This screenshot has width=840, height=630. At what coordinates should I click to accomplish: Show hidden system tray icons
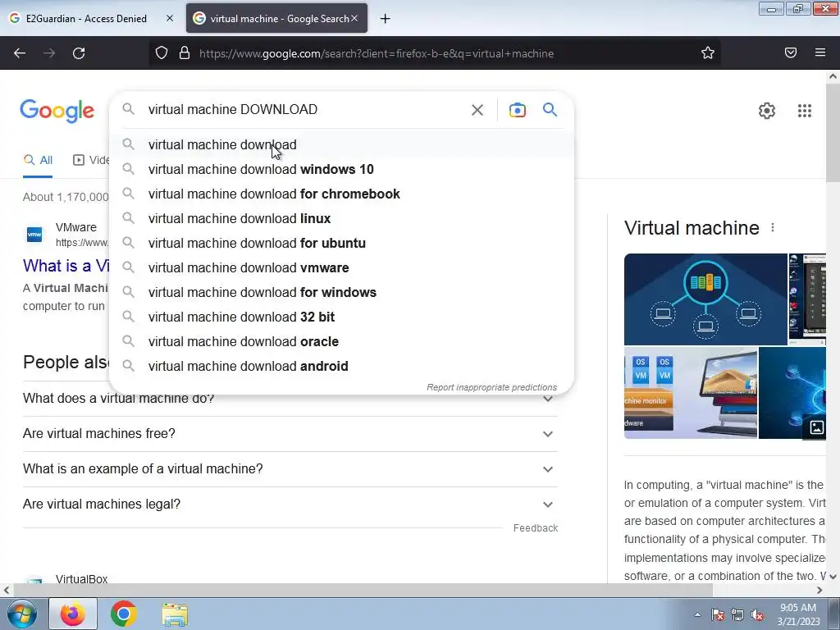[697, 614]
